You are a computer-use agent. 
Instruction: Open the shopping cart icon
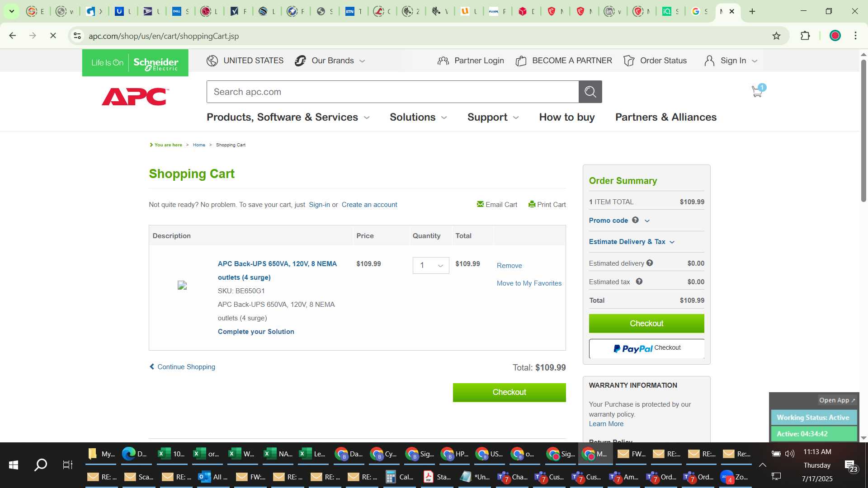coord(758,91)
